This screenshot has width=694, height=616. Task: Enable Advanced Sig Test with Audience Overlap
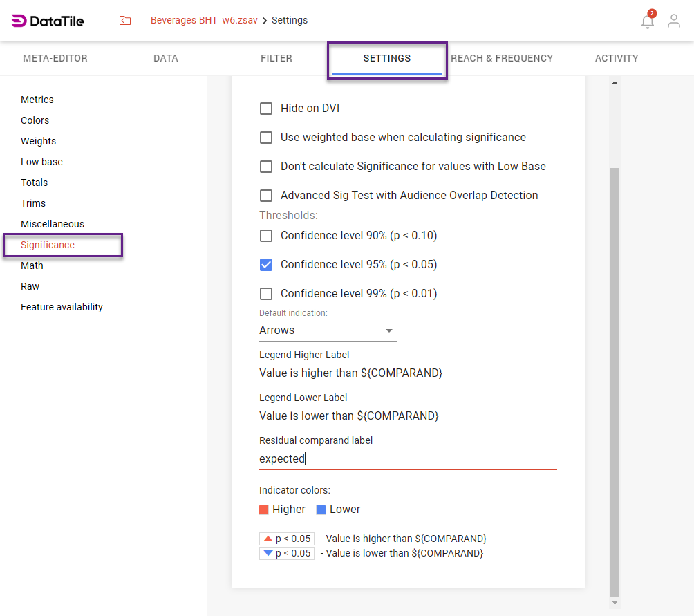[266, 196]
